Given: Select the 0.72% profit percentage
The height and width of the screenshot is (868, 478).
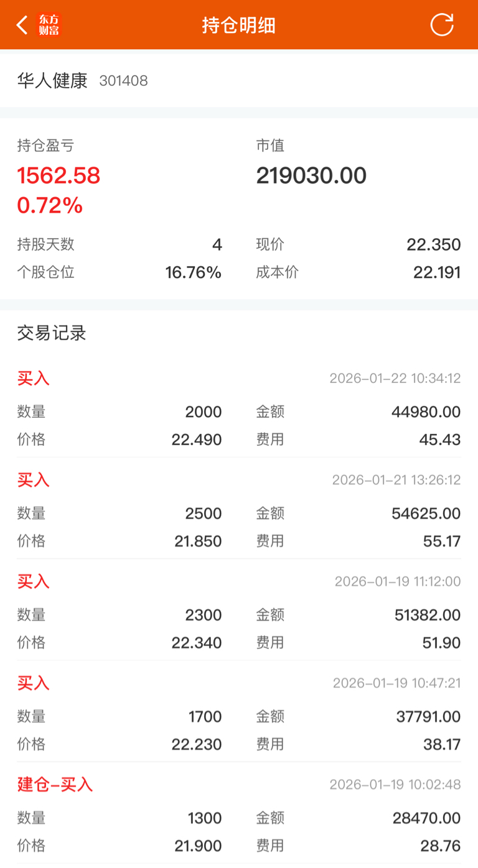Looking at the screenshot, I should click(x=50, y=206).
